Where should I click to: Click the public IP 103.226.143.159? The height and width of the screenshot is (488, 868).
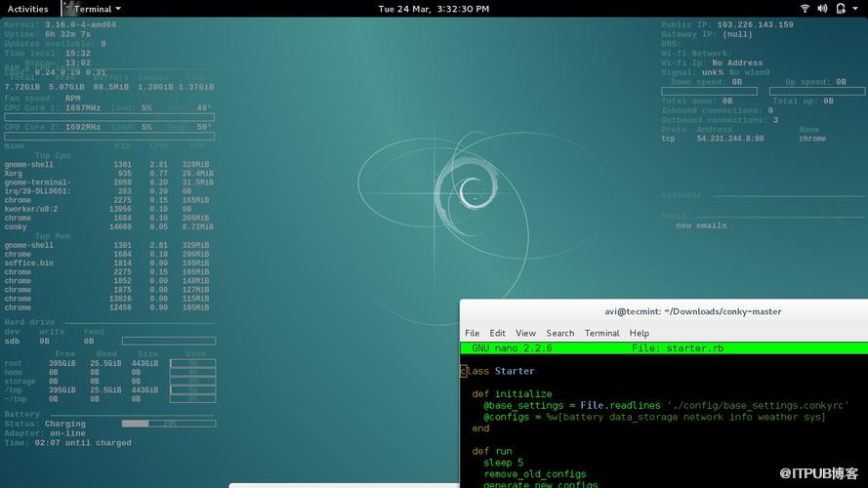coord(755,25)
